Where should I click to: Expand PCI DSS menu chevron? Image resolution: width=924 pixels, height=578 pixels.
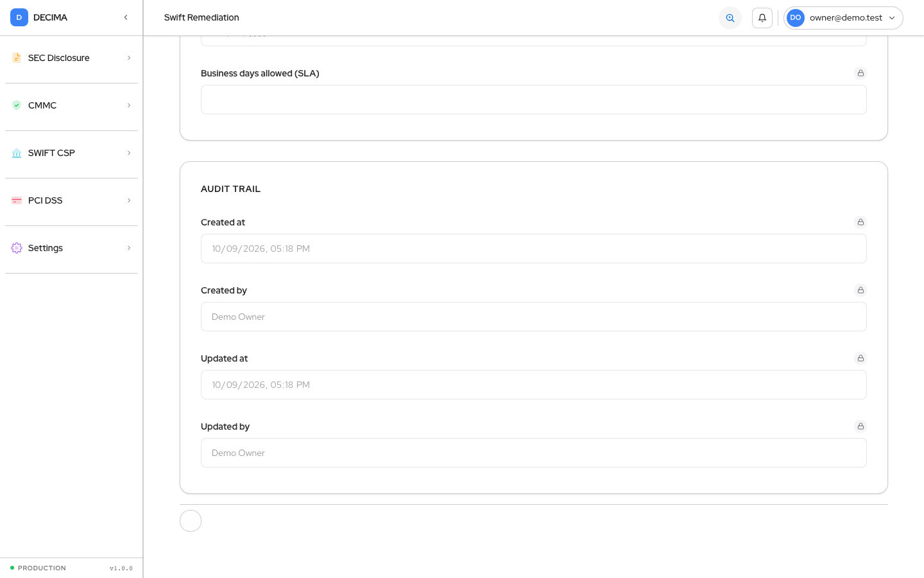[129, 200]
